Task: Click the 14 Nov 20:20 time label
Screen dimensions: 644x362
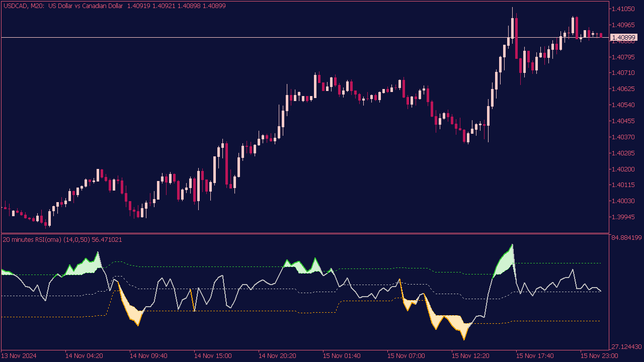Action: (277, 355)
